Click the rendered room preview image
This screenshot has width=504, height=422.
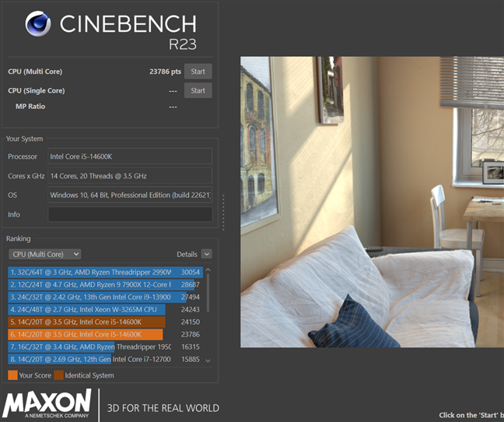click(x=373, y=202)
